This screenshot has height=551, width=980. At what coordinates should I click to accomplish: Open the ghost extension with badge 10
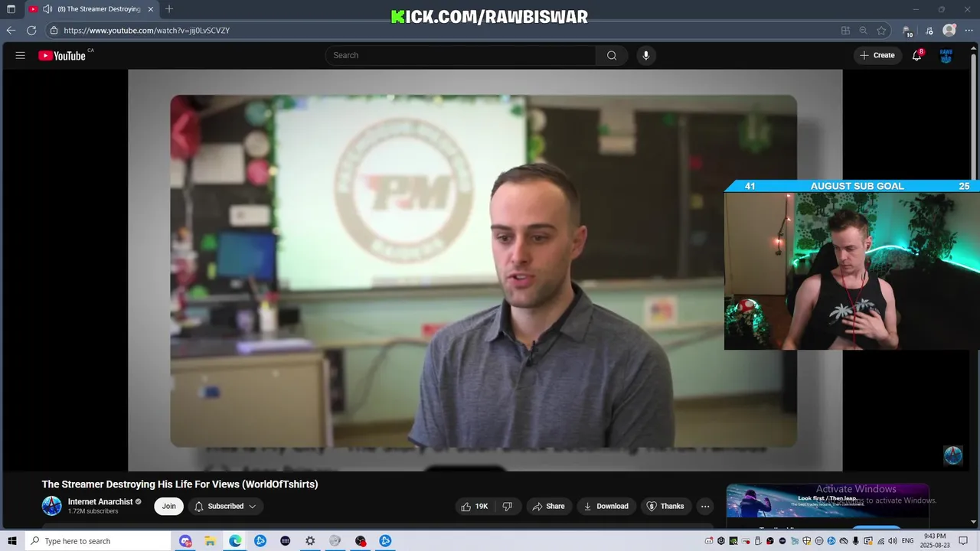pos(907,31)
